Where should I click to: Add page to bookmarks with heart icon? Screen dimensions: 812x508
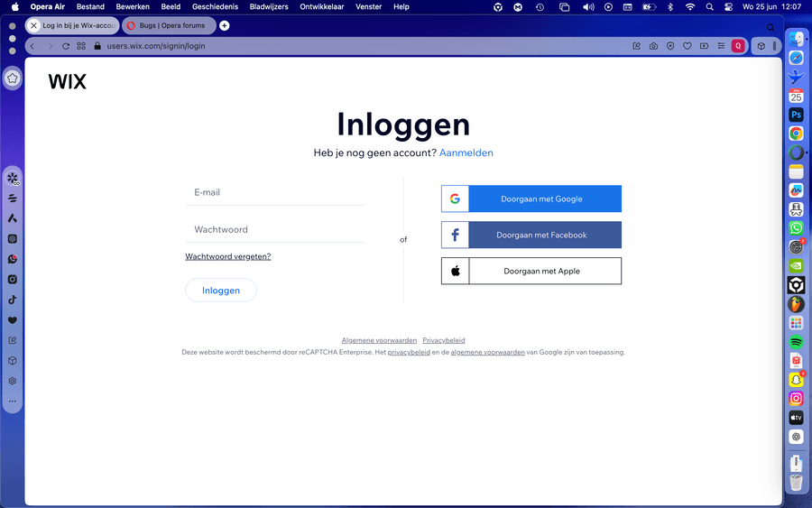(x=687, y=46)
